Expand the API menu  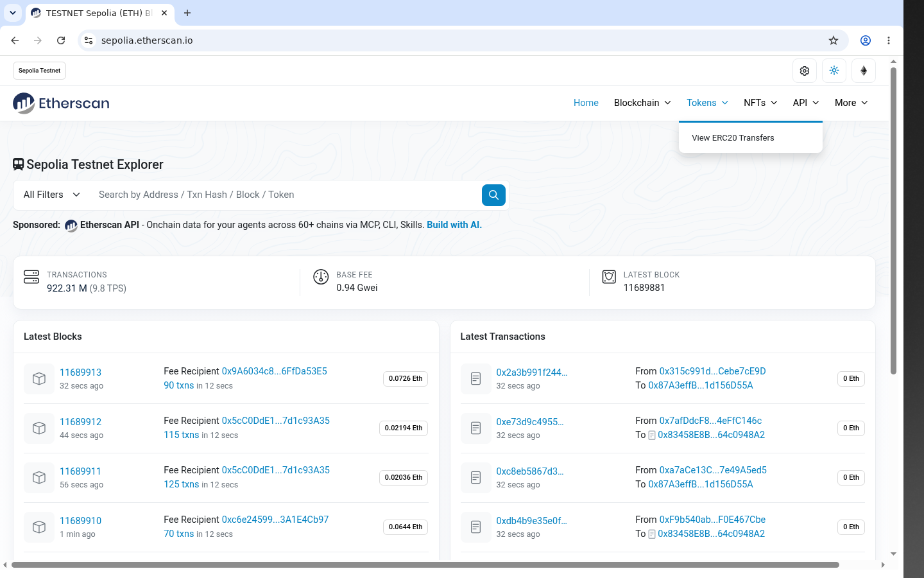pos(806,103)
